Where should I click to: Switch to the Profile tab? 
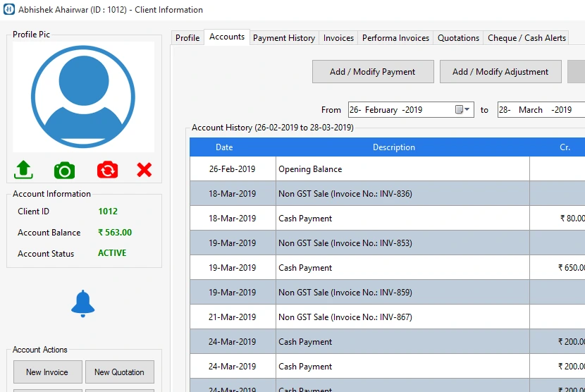click(187, 38)
